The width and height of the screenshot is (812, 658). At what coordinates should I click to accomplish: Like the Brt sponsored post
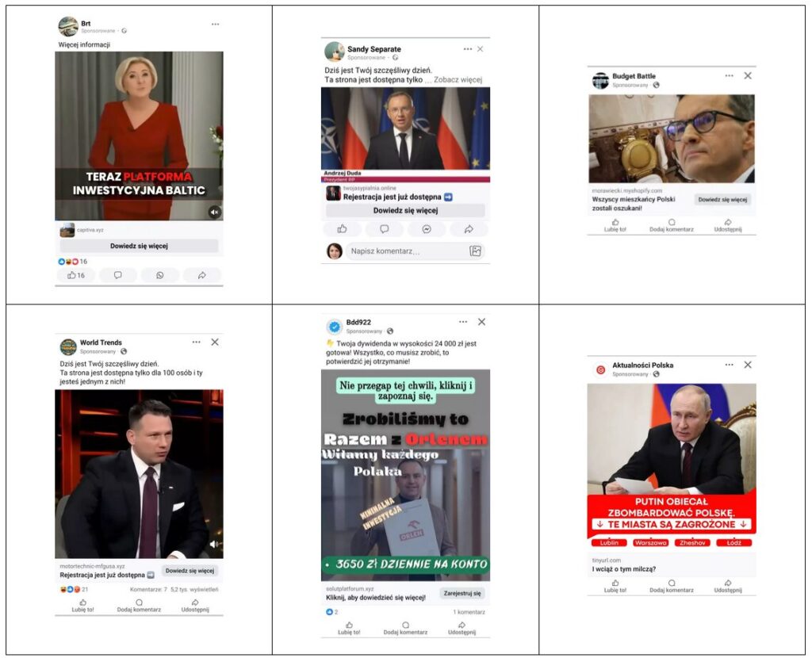click(75, 275)
